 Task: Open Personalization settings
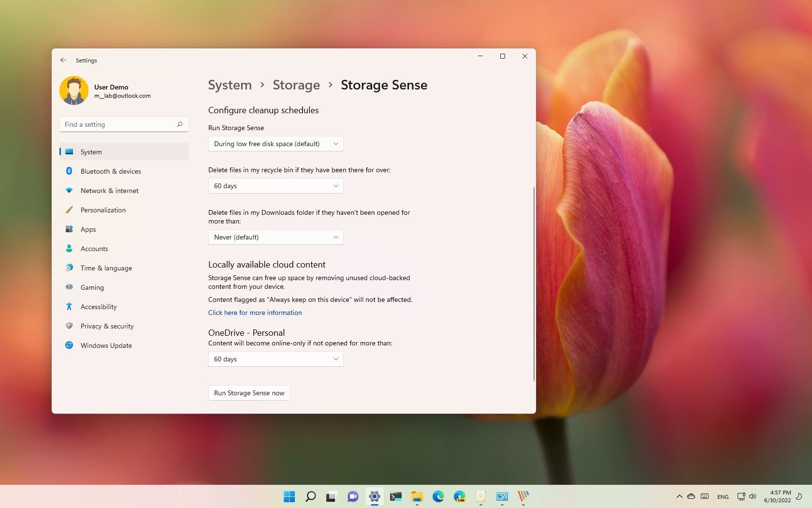[103, 210]
